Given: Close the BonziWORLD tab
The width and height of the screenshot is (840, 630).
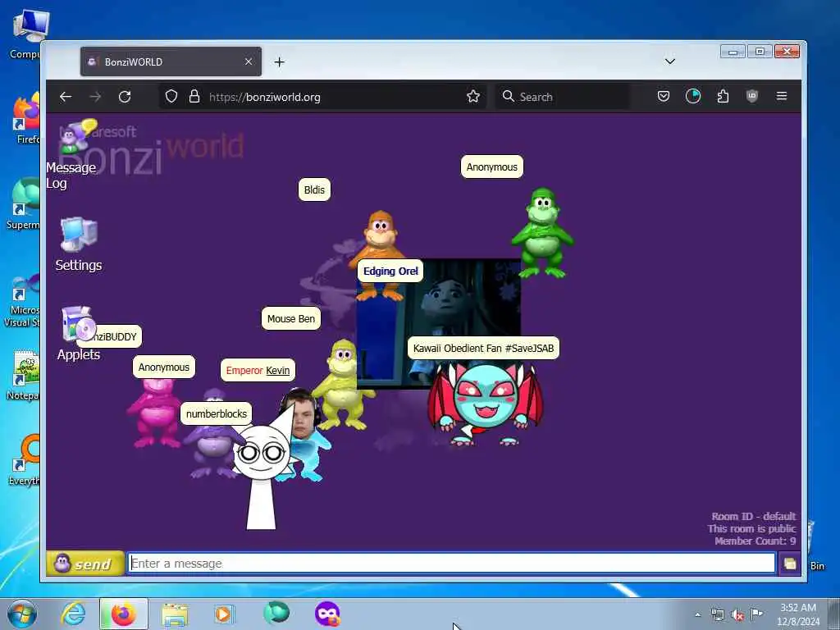Looking at the screenshot, I should [249, 62].
